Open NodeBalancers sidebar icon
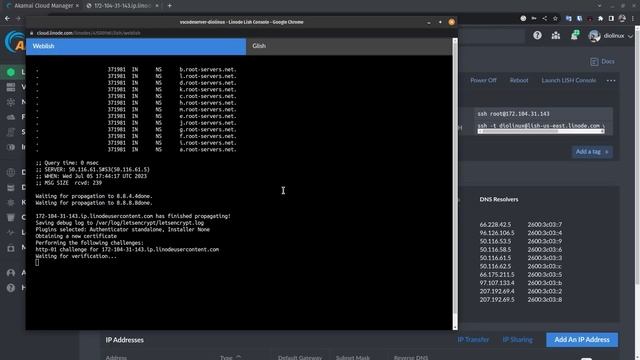 coord(11,102)
